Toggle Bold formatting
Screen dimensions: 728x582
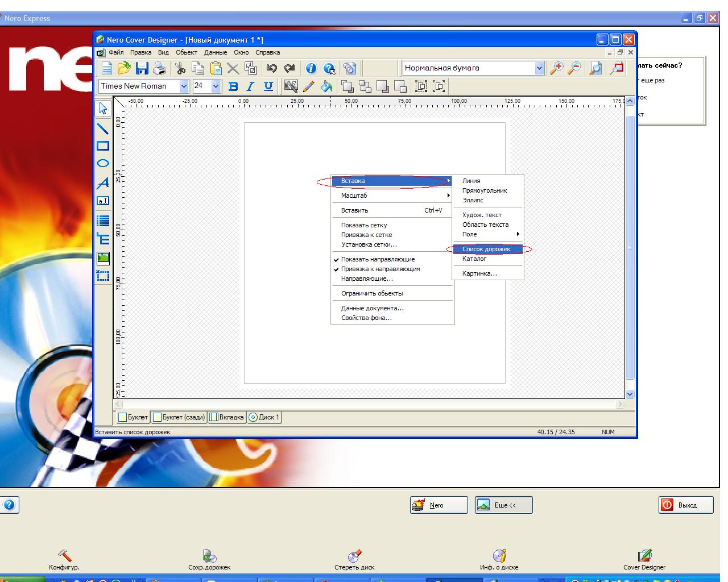click(233, 86)
